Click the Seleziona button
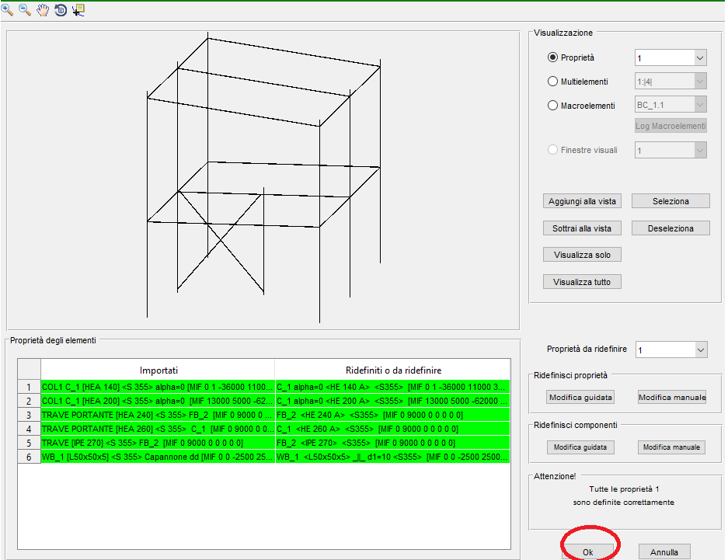This screenshot has width=728, height=560. (671, 201)
